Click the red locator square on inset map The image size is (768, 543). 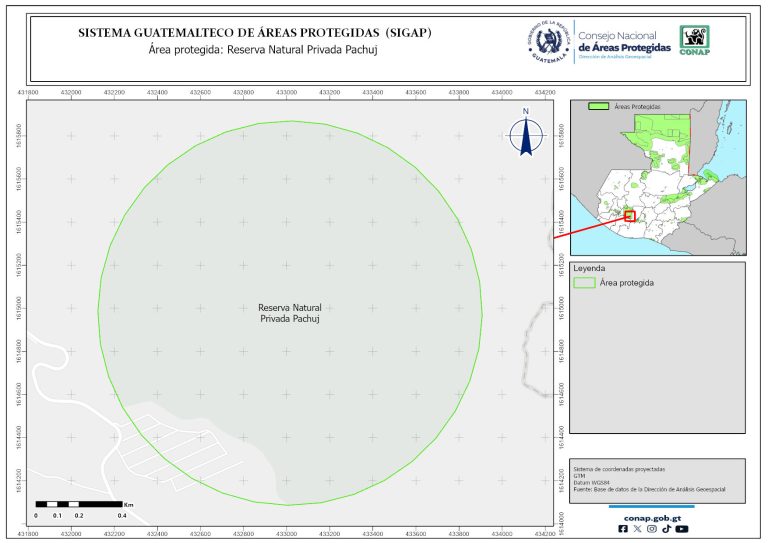[629, 215]
